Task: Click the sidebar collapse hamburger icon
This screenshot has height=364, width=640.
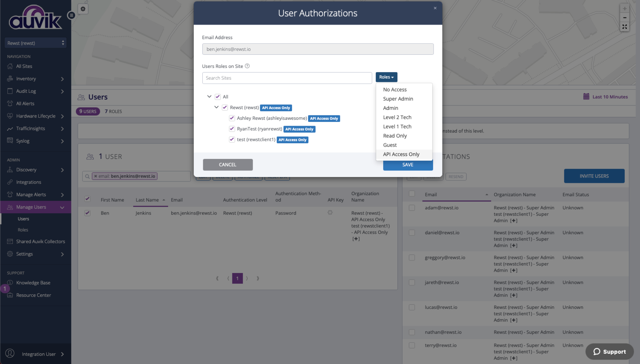Action: [71, 15]
